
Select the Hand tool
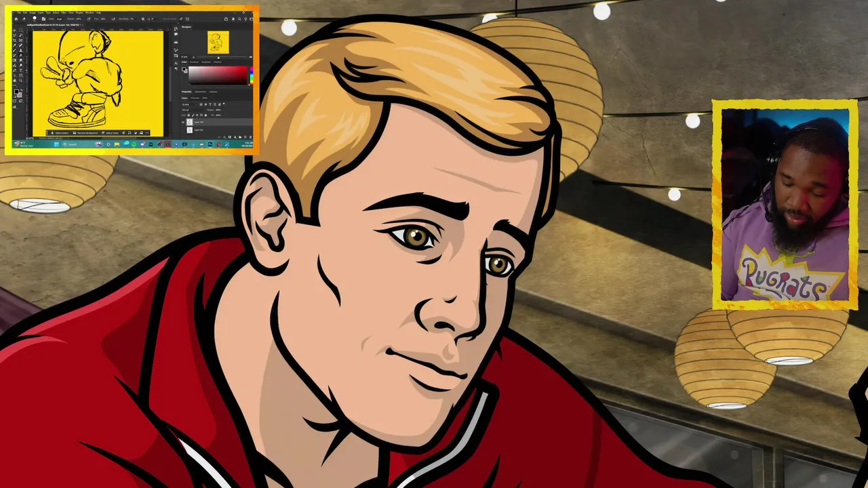click(x=14, y=80)
